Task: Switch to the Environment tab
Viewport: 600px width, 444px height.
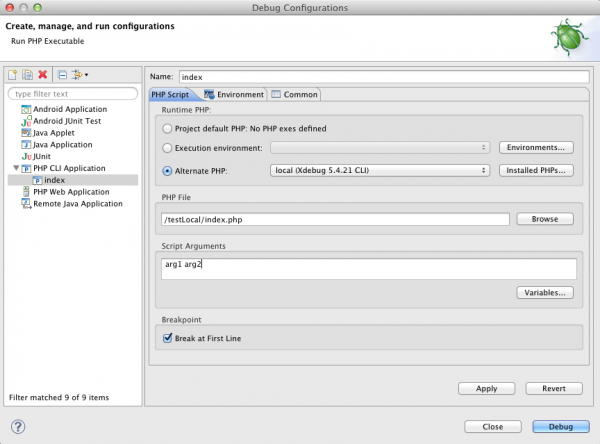Action: pos(235,95)
